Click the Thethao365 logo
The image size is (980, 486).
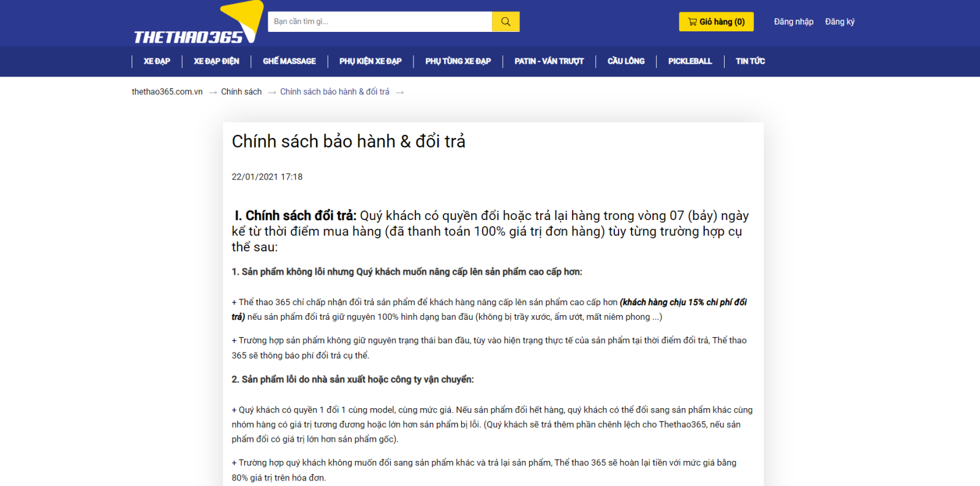tap(197, 26)
